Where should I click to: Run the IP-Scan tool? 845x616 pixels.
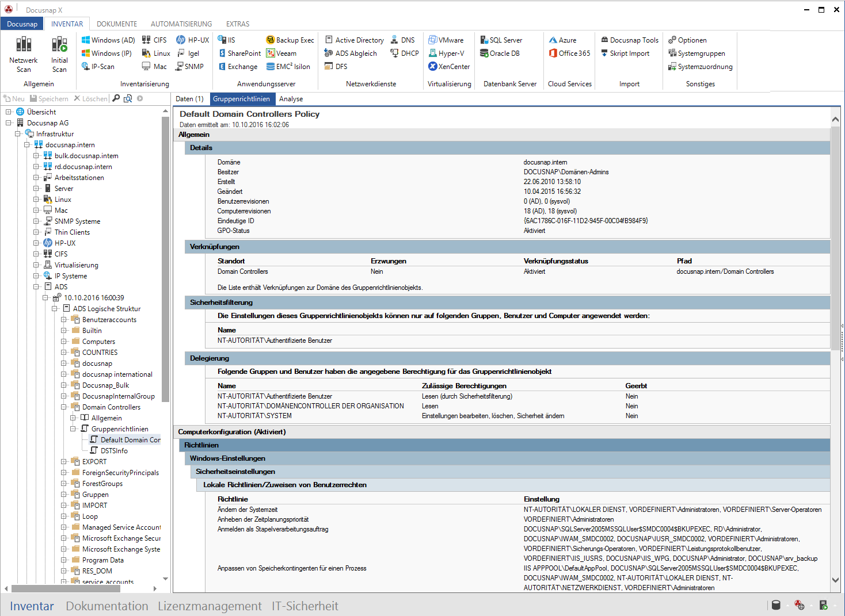coord(98,67)
